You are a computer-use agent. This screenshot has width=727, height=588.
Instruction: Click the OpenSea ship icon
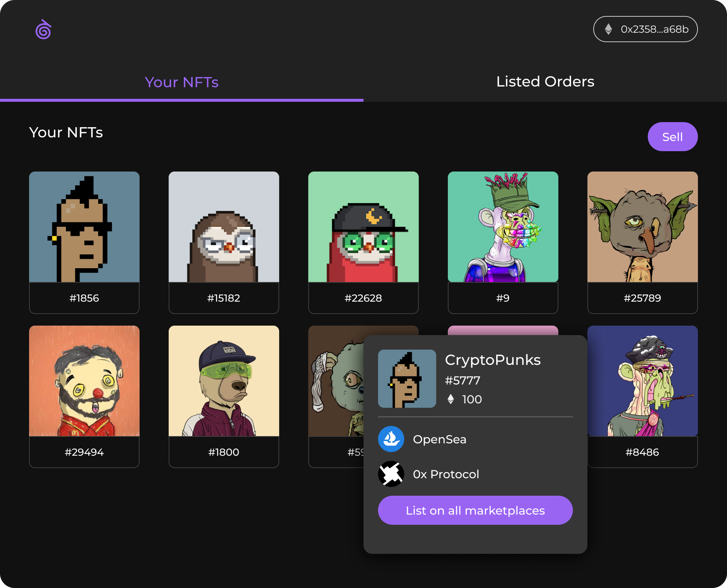391,439
